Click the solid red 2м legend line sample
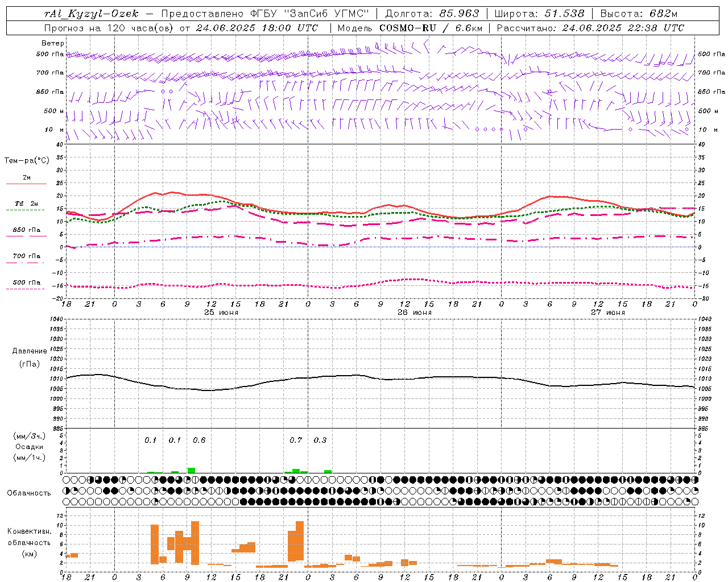728x582 pixels. tap(26, 184)
